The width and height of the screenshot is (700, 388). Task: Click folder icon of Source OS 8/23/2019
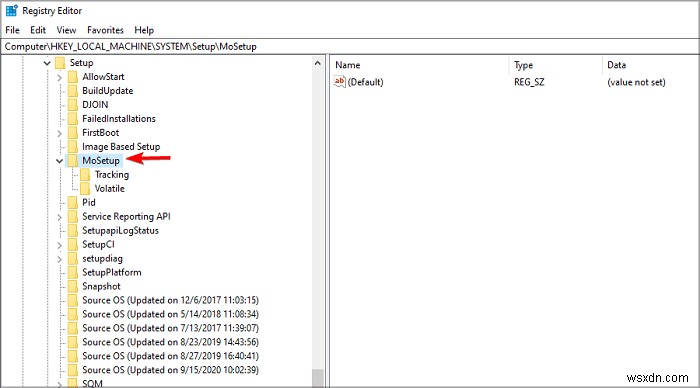tap(73, 342)
